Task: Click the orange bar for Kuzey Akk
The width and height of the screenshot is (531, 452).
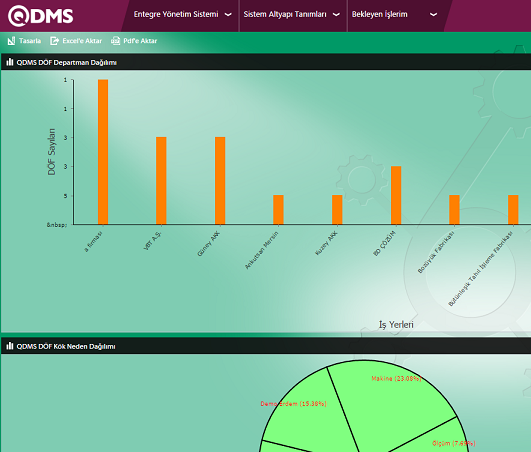Action: [x=337, y=210]
